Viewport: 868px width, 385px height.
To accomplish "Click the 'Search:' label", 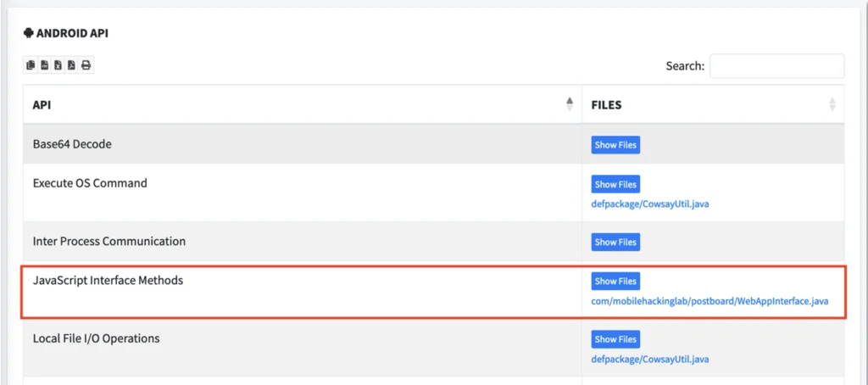I will (x=685, y=66).
